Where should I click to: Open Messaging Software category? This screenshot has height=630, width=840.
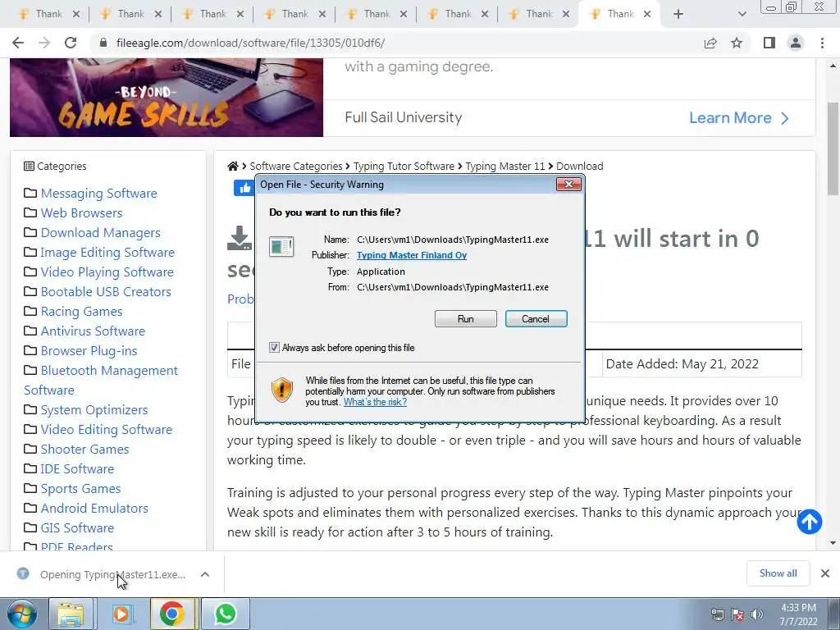tap(98, 194)
